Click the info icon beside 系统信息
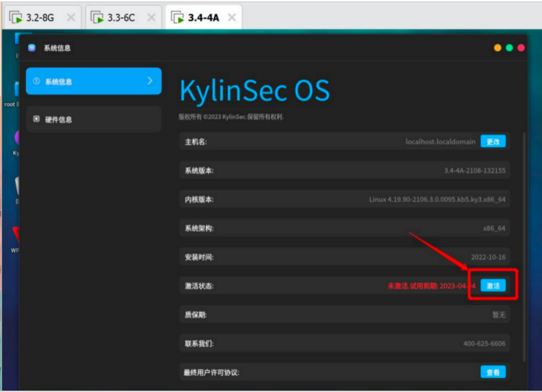The width and height of the screenshot is (542, 392). click(37, 81)
